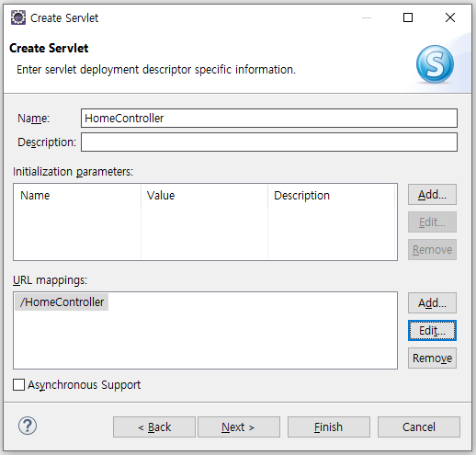Click the Name field containing HomeController
Viewport: 476px width, 455px height.
click(269, 118)
